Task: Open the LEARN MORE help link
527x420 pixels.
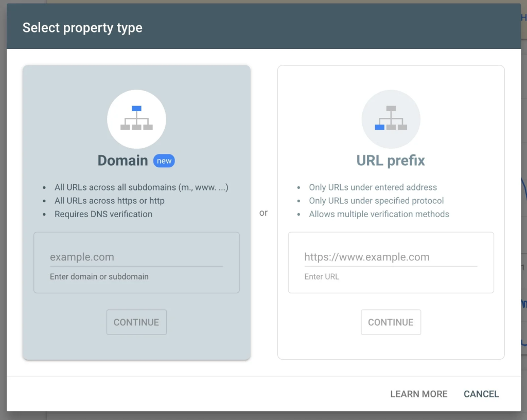Action: point(418,394)
